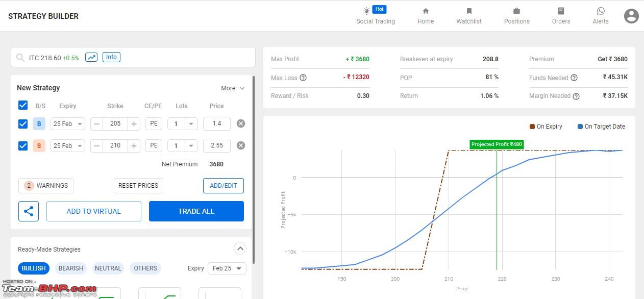Select the NEUTRAL strategies tab
This screenshot has height=299, width=644.
click(x=108, y=268)
